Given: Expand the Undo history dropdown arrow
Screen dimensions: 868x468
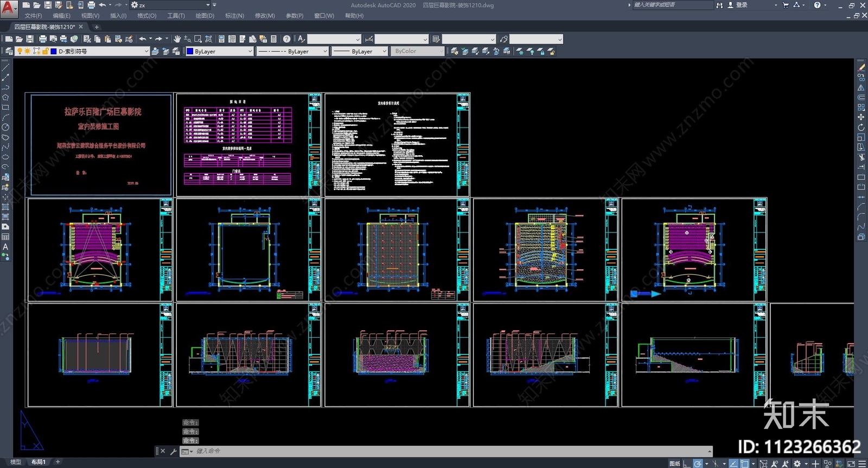Looking at the screenshot, I should [150, 39].
